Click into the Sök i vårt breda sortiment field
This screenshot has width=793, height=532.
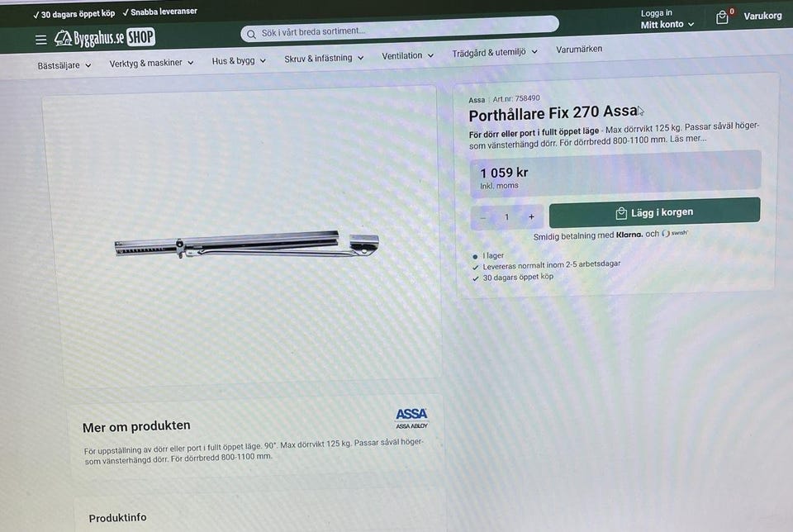click(x=400, y=31)
